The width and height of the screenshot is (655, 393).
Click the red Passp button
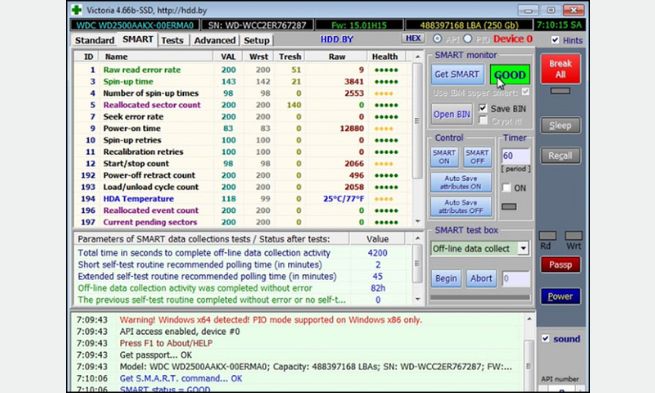tap(560, 265)
